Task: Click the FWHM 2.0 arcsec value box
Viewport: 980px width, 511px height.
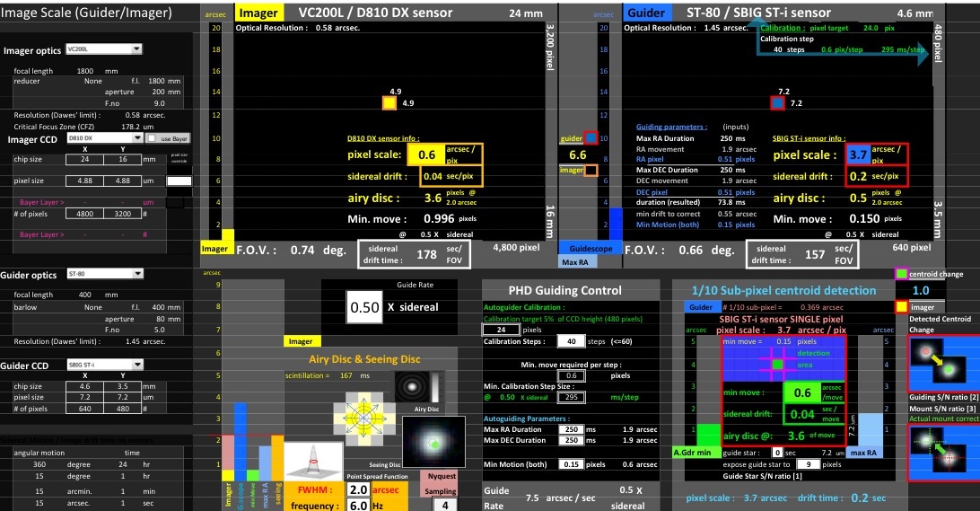Action: tap(359, 489)
